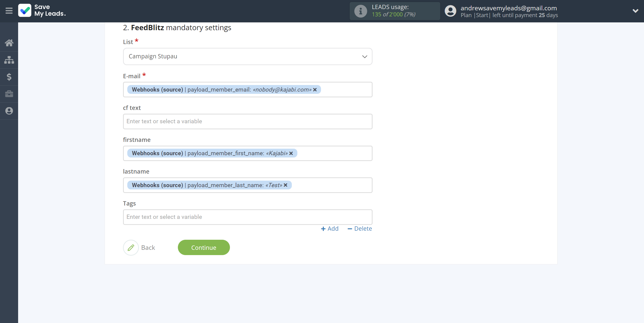Open the hamburger menu
The width and height of the screenshot is (644, 323).
tap(9, 11)
